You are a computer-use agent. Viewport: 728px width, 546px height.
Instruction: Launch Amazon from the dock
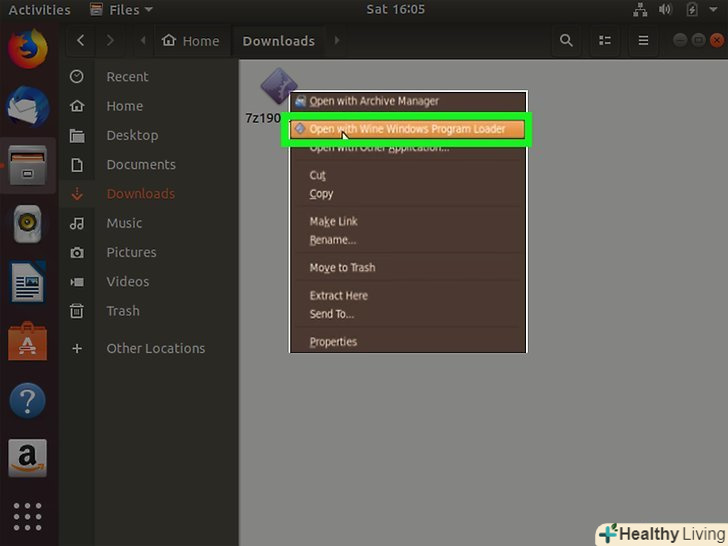pyautogui.click(x=27, y=458)
